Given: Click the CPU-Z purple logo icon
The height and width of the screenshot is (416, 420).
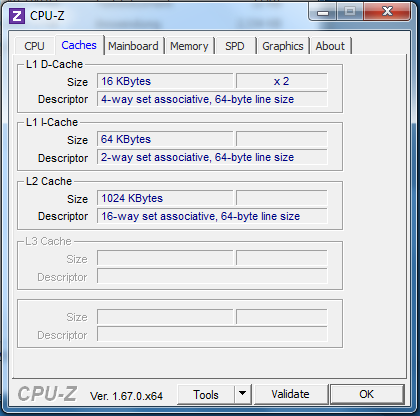Looking at the screenshot, I should [17, 16].
